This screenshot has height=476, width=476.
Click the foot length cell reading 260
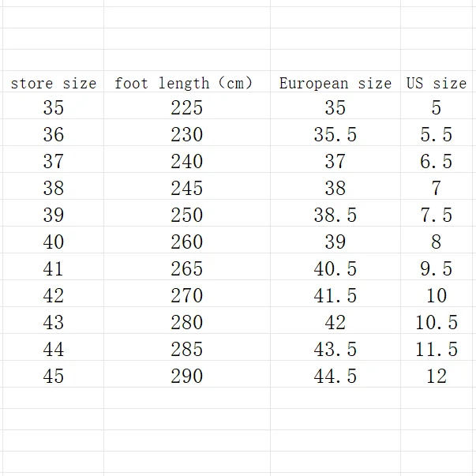pyautogui.click(x=186, y=242)
